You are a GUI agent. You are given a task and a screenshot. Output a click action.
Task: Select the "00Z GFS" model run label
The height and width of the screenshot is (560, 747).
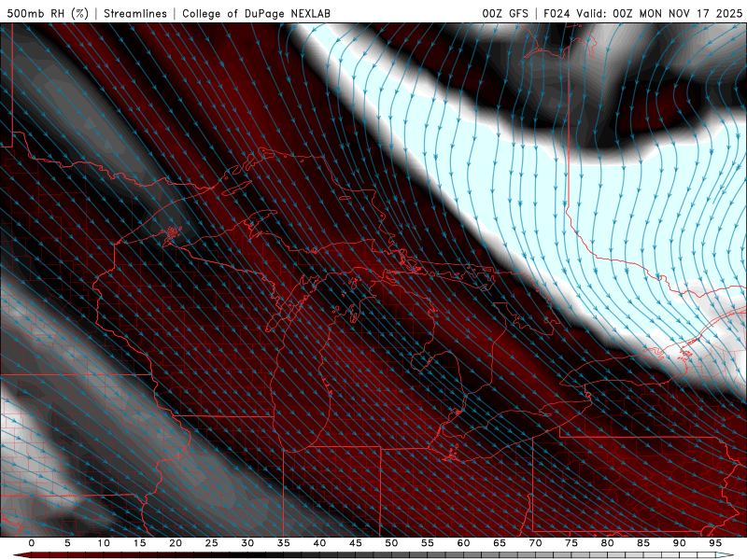[x=505, y=13]
